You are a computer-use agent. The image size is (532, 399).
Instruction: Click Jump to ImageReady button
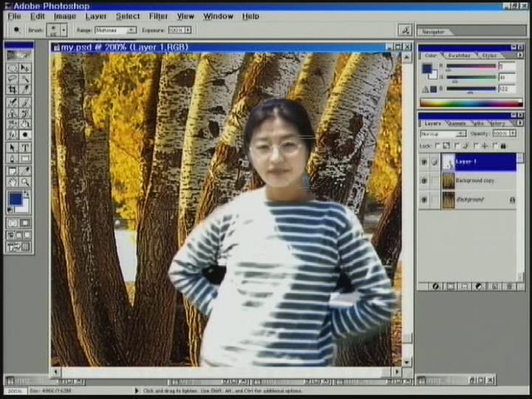point(19,247)
